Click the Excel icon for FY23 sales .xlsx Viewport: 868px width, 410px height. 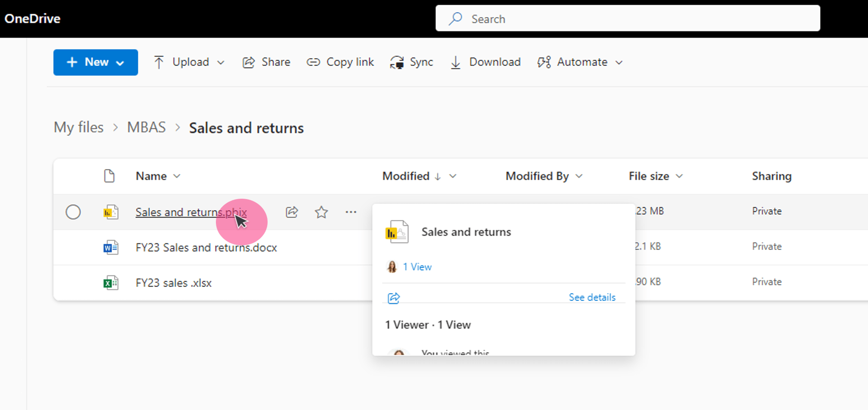coord(110,282)
